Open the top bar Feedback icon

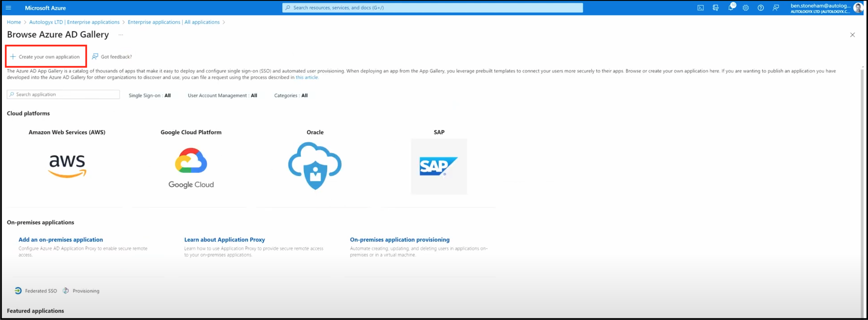[x=776, y=8]
